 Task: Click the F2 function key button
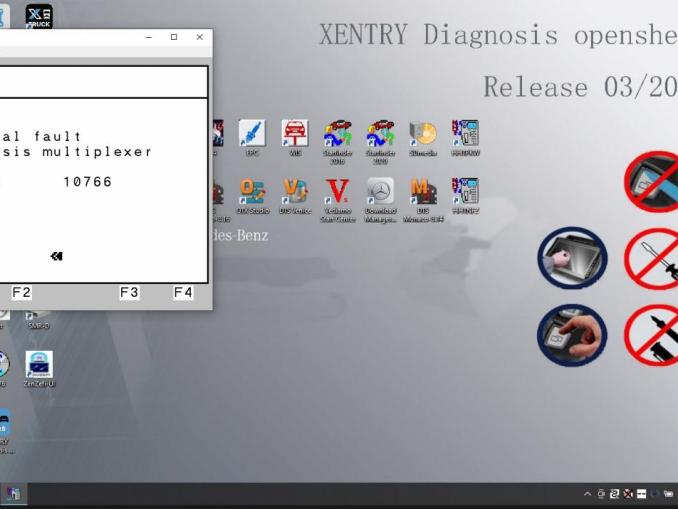[x=21, y=292]
